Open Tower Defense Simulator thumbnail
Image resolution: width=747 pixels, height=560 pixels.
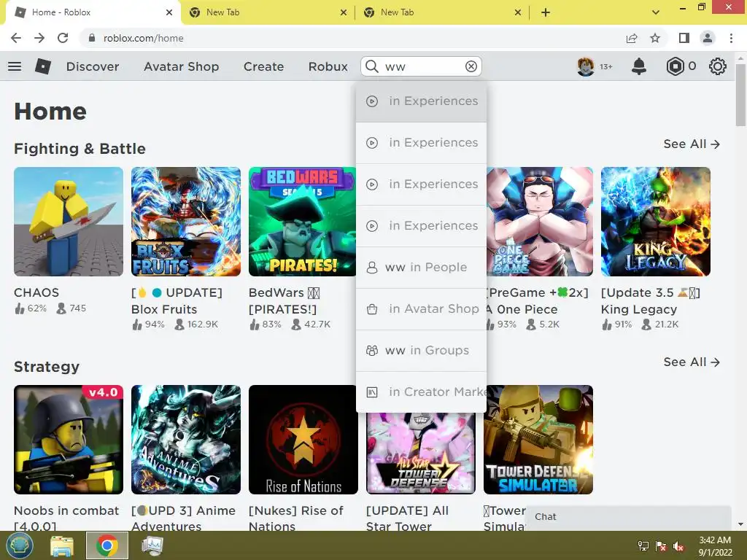[x=538, y=440]
